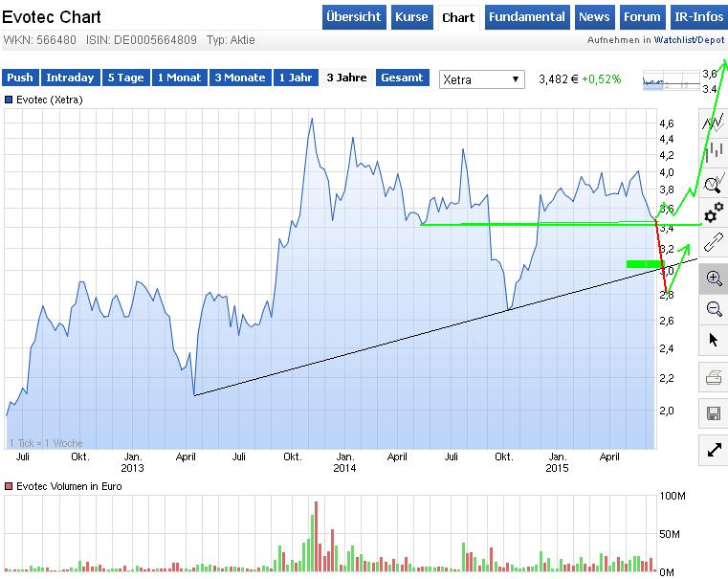Enable Push live updates

click(x=20, y=78)
